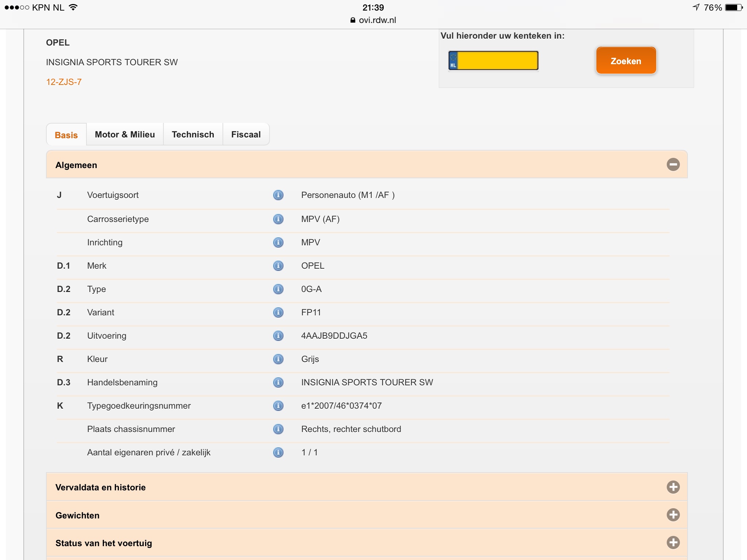The width and height of the screenshot is (747, 560).
Task: Select value 'e1*2007/46*0374*07'
Action: 341,406
